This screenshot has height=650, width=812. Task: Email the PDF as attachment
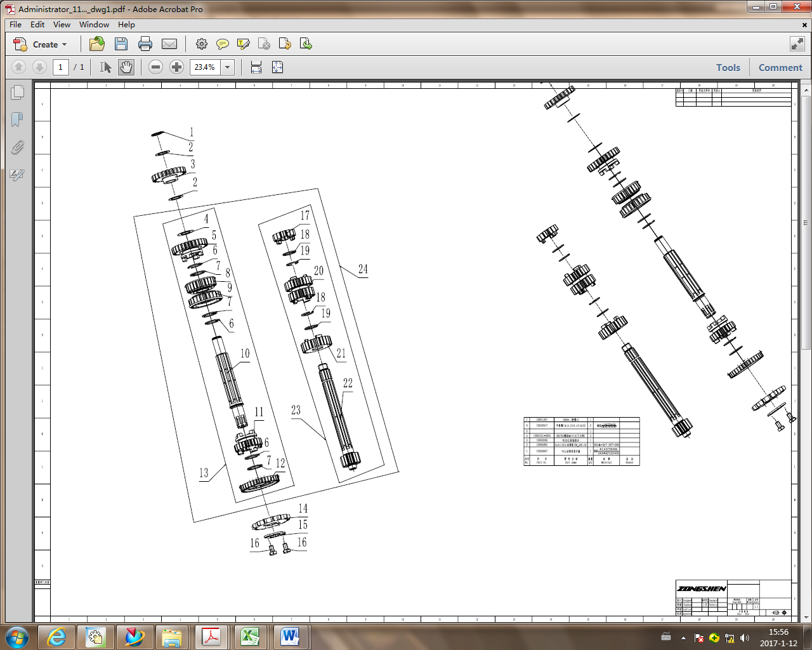click(169, 44)
